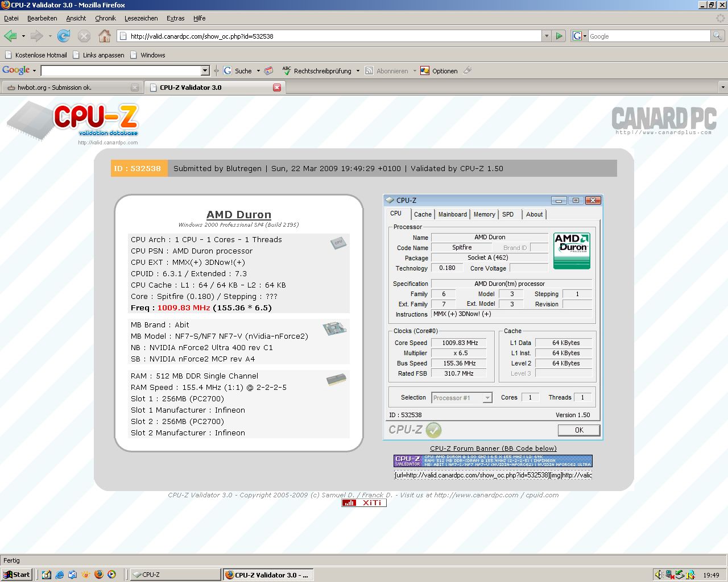The height and width of the screenshot is (582, 728).
Task: Select the Memory tab in CPU-Z image
Action: click(484, 214)
